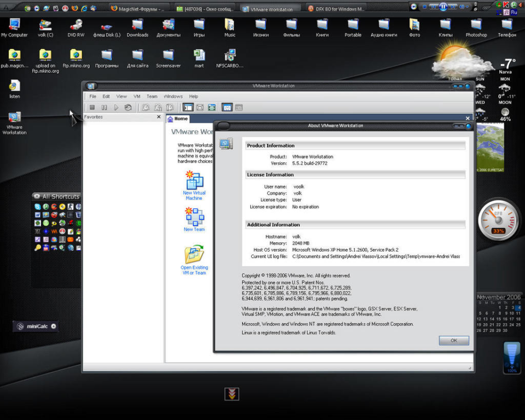Click the New Team icon
The image size is (525, 420).
click(x=194, y=217)
